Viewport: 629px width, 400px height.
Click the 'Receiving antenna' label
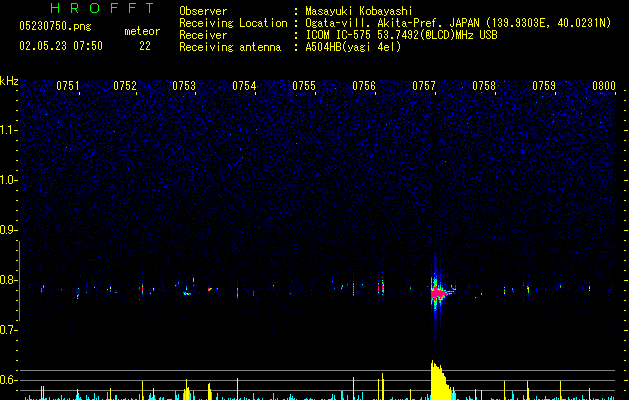click(230, 47)
